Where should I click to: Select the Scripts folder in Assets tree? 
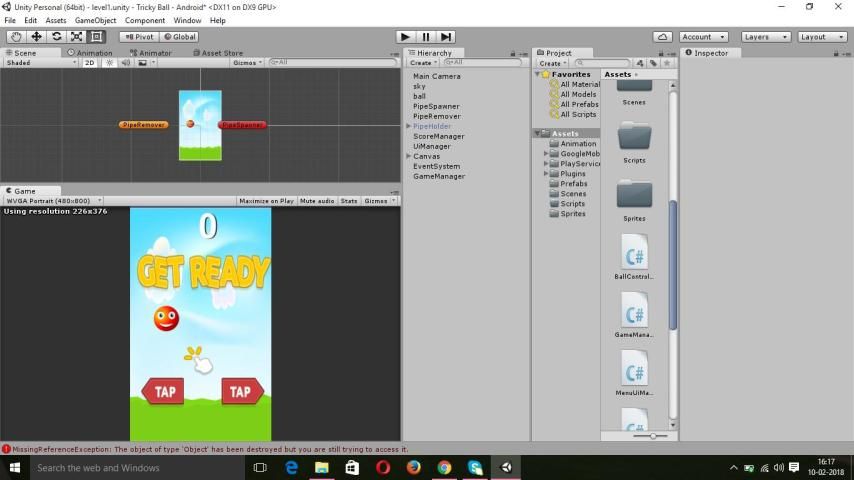[x=572, y=204]
